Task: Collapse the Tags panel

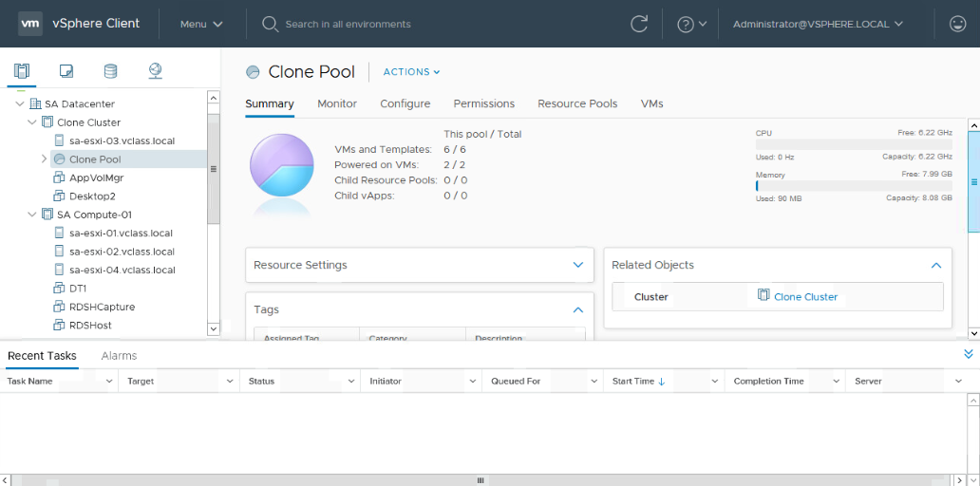Action: pyautogui.click(x=578, y=309)
